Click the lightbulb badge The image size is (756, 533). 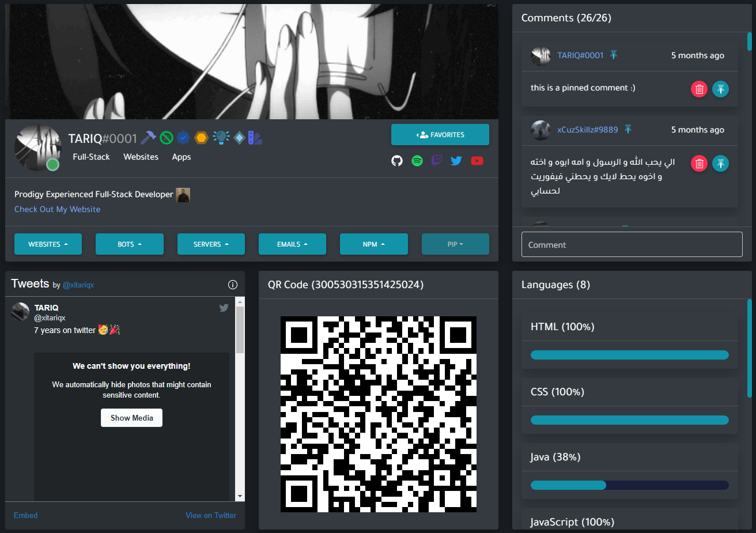click(x=221, y=137)
